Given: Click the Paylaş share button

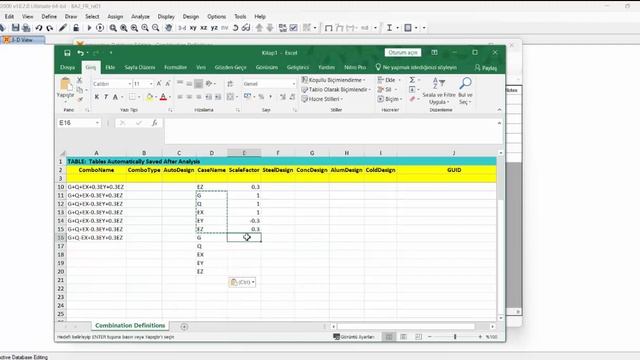Looking at the screenshot, I should [x=486, y=68].
